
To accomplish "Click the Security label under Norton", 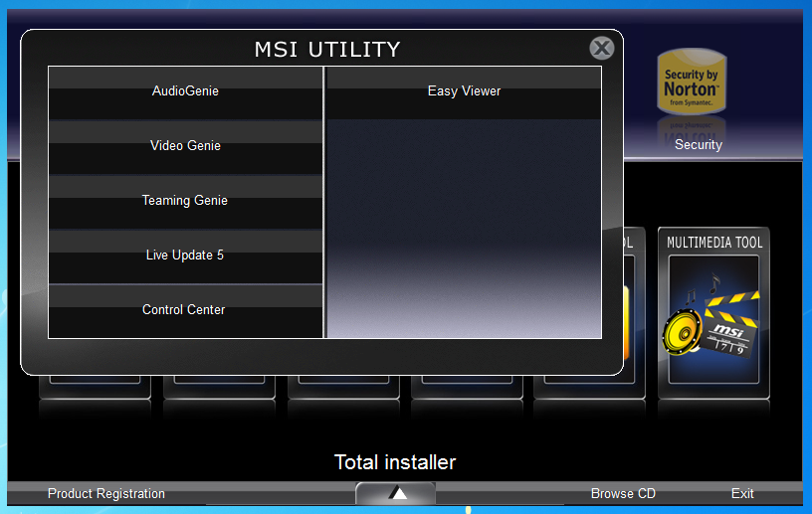I will click(x=699, y=144).
